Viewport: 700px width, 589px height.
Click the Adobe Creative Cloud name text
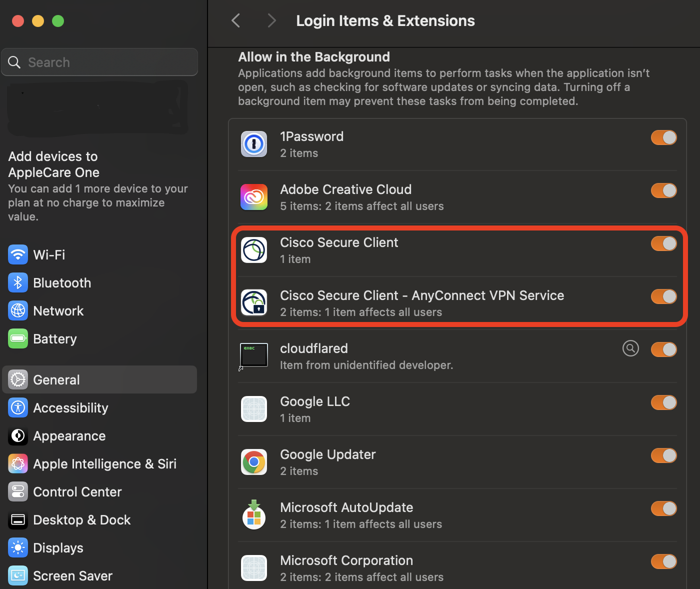point(345,189)
